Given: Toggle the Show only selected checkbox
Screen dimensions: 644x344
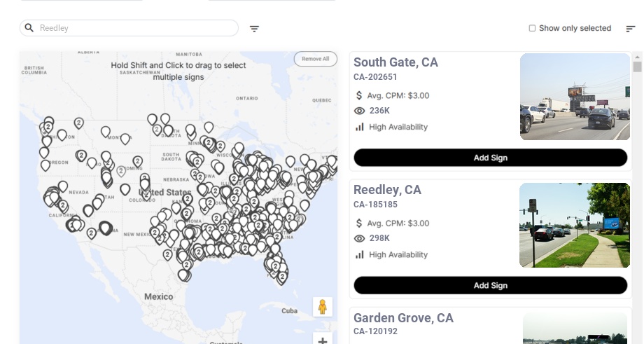Looking at the screenshot, I should coord(532,29).
